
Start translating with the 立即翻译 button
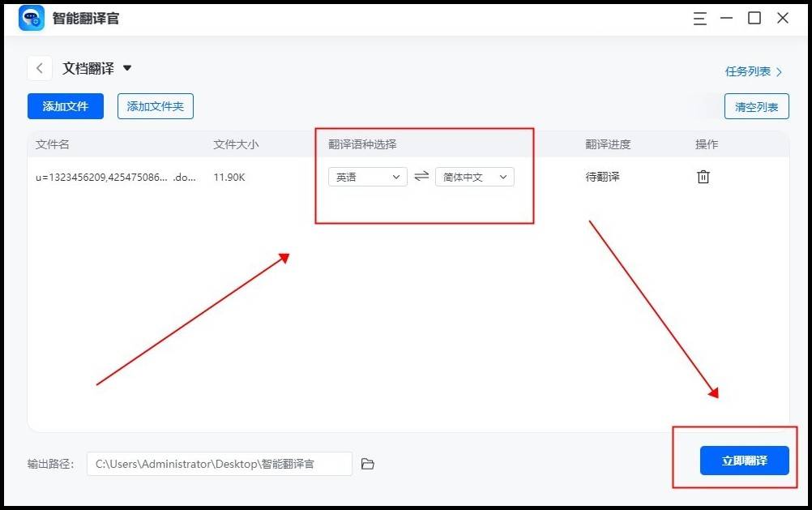click(745, 460)
